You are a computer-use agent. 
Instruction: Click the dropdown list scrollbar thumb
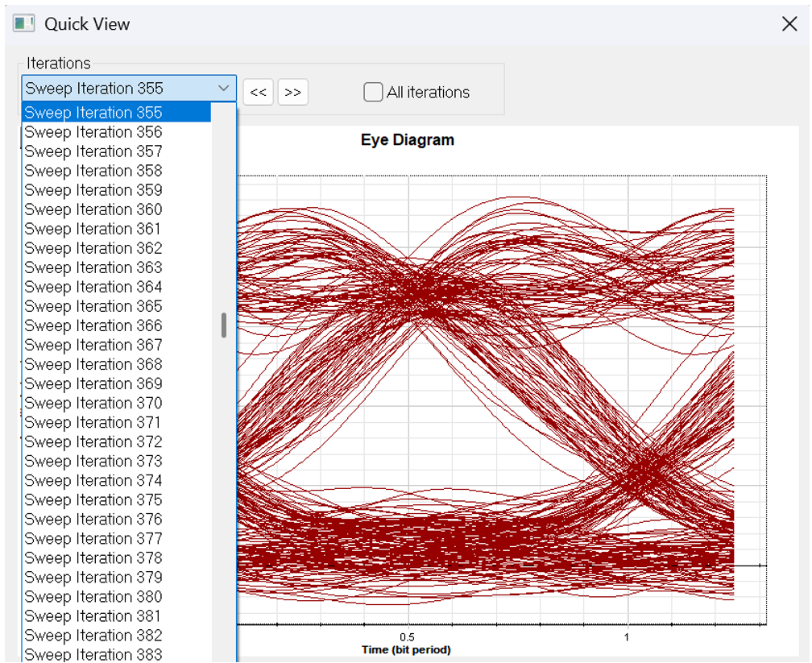[x=224, y=325]
